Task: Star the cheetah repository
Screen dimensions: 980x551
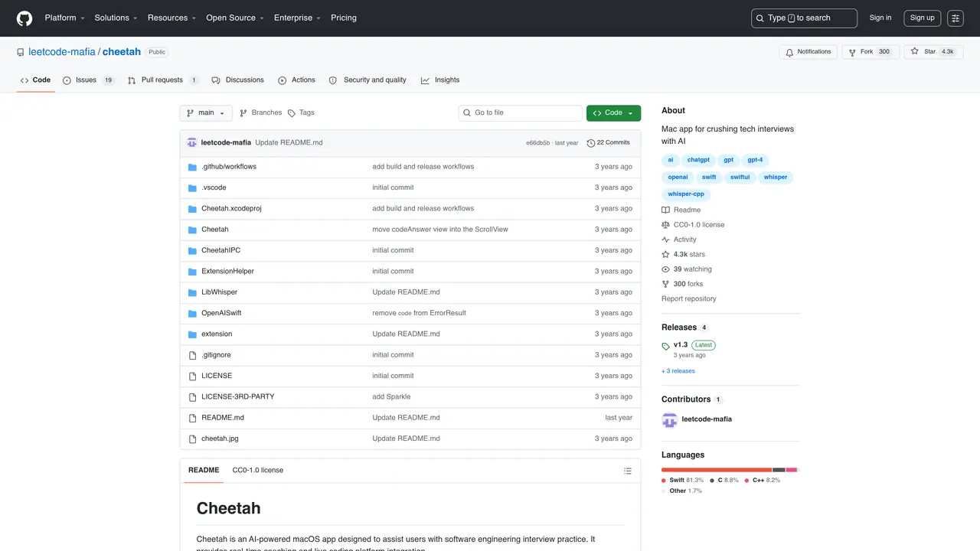Action: pyautogui.click(x=933, y=52)
